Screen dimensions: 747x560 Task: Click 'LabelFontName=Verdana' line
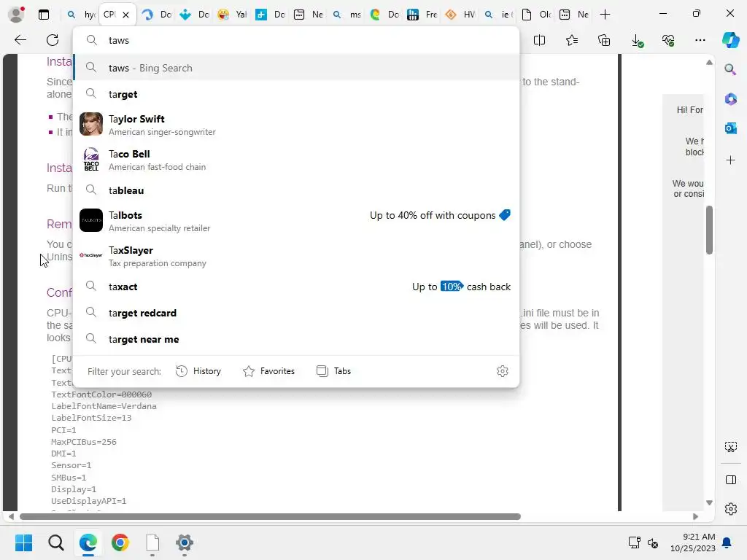coord(104,406)
